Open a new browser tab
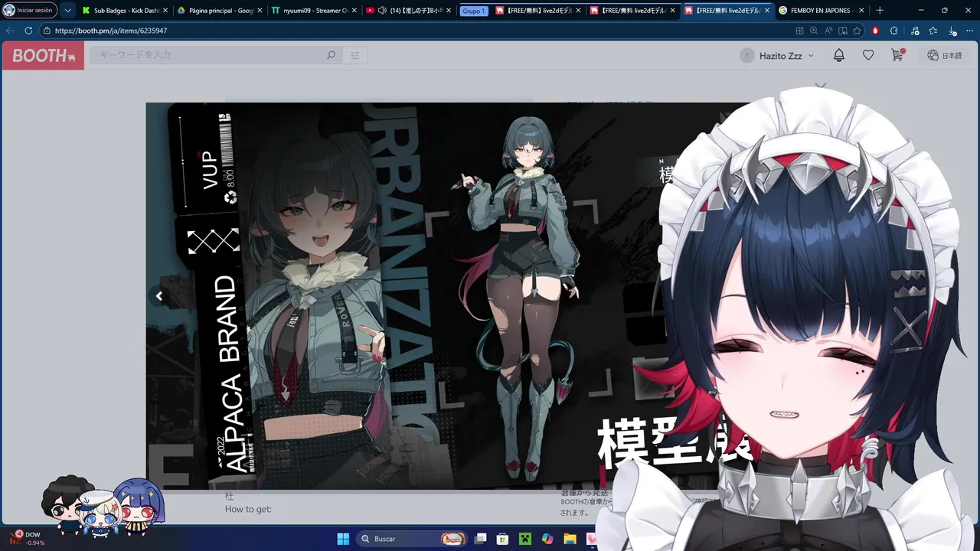 (880, 10)
